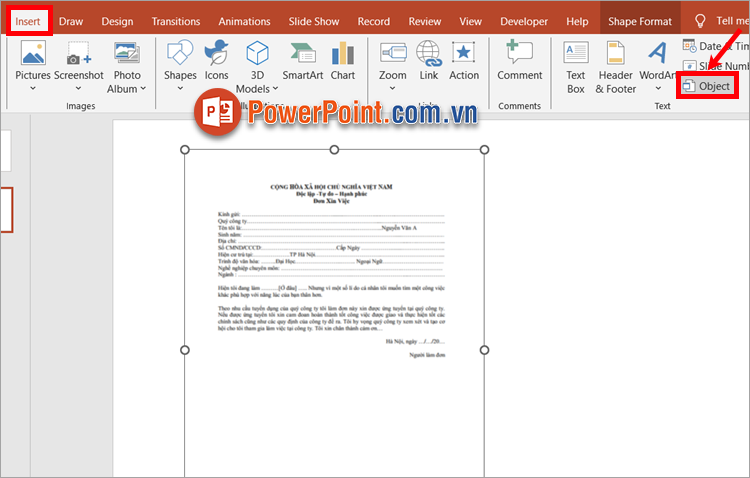Click the right-middle resize handle of object
The height and width of the screenshot is (478, 750).
pyautogui.click(x=484, y=350)
